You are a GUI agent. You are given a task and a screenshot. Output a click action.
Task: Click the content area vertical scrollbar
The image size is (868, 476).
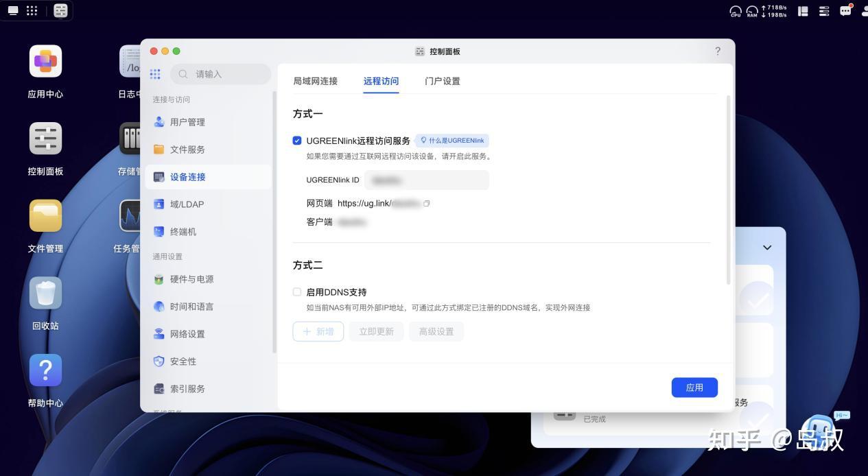(729, 190)
